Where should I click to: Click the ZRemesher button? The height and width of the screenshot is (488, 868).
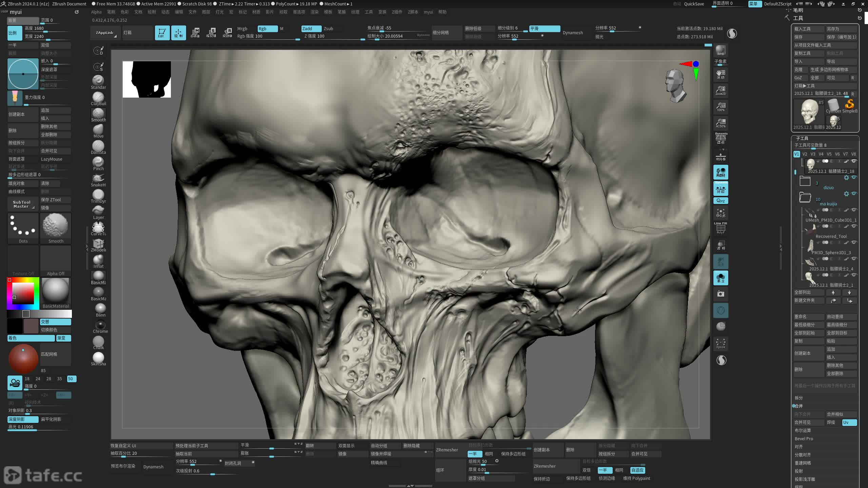tap(447, 450)
